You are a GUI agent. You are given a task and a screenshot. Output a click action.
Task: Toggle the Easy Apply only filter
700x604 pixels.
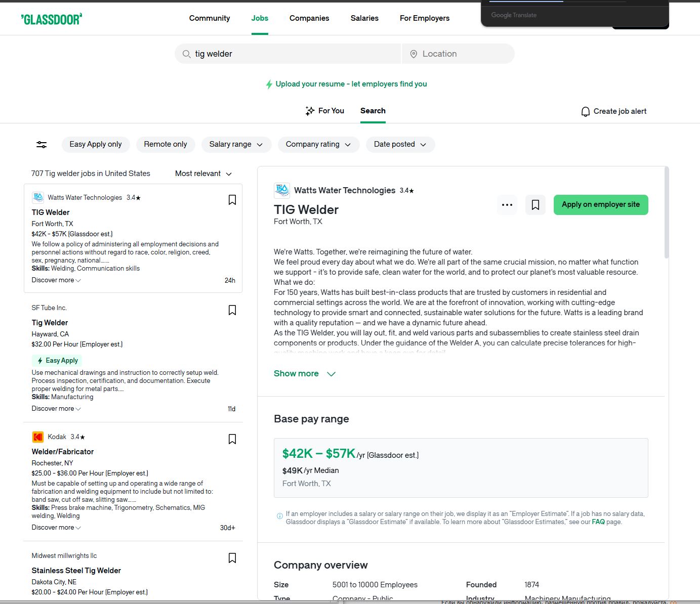[x=96, y=145]
